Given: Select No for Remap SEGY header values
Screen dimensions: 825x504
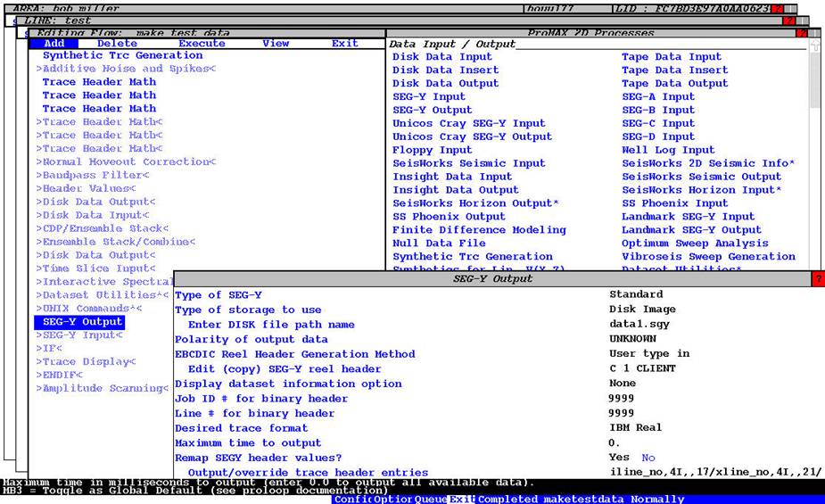Looking at the screenshot, I should [648, 458].
